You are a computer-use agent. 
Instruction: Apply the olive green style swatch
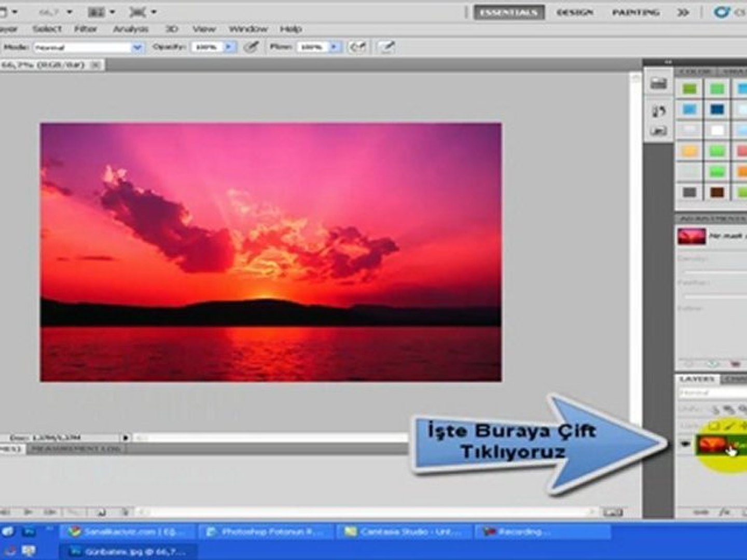(x=689, y=89)
